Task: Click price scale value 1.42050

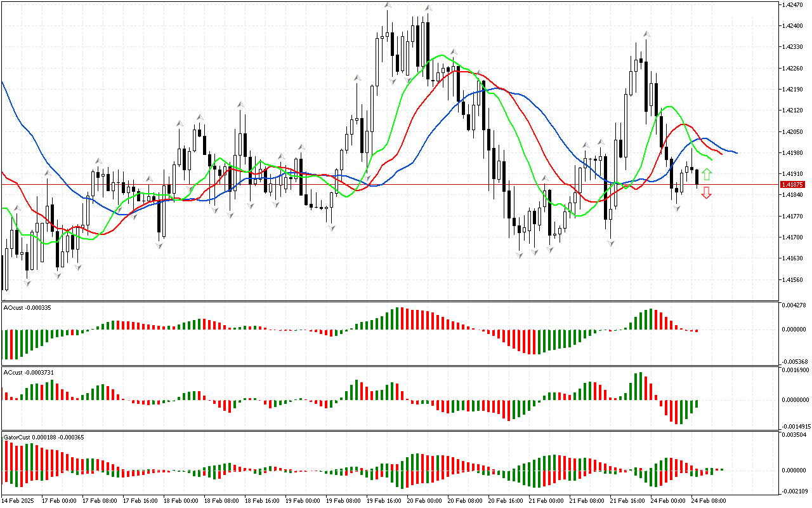Action: point(792,131)
